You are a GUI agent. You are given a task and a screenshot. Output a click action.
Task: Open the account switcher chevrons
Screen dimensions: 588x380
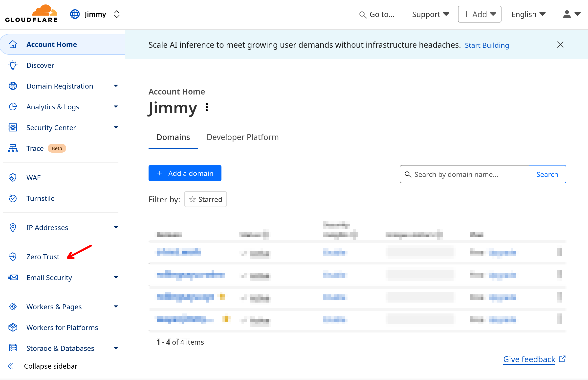(x=117, y=14)
